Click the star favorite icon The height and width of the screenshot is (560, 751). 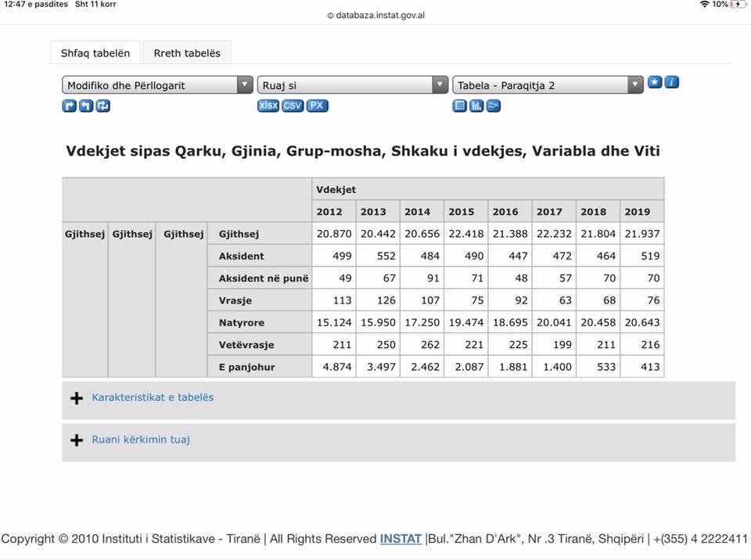tap(655, 83)
